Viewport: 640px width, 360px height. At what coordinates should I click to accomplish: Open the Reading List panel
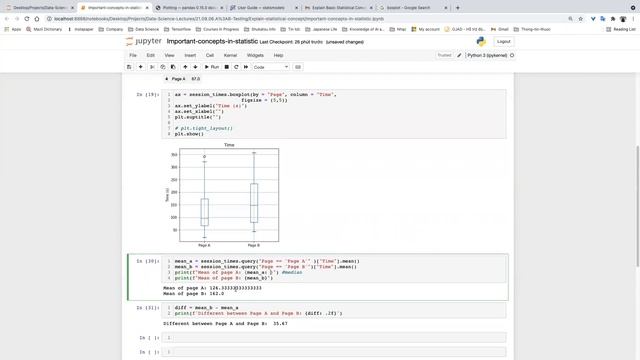(621, 29)
